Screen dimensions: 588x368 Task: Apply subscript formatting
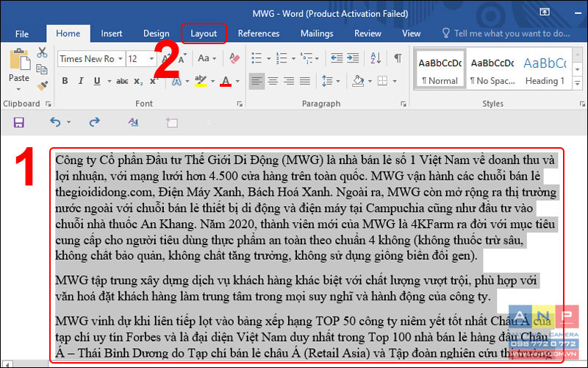point(138,81)
